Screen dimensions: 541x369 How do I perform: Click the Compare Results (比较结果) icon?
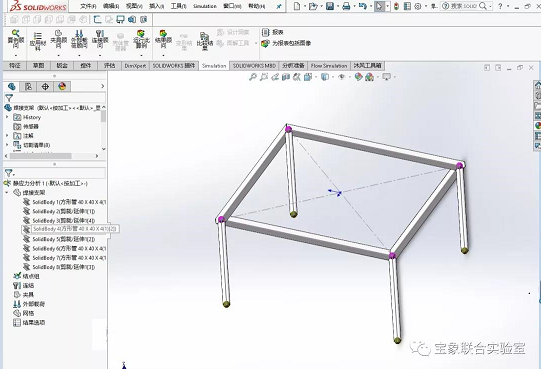tap(205, 41)
